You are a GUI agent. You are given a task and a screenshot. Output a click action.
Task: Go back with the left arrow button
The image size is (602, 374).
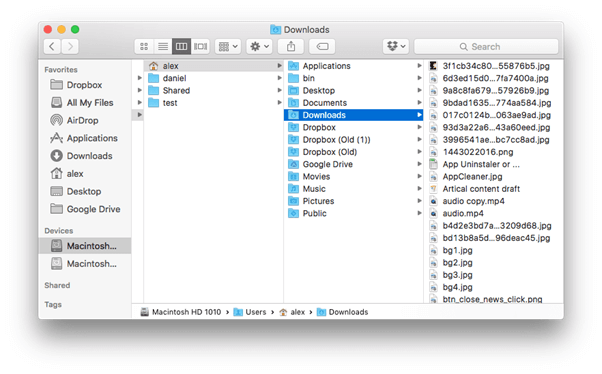[x=52, y=46]
